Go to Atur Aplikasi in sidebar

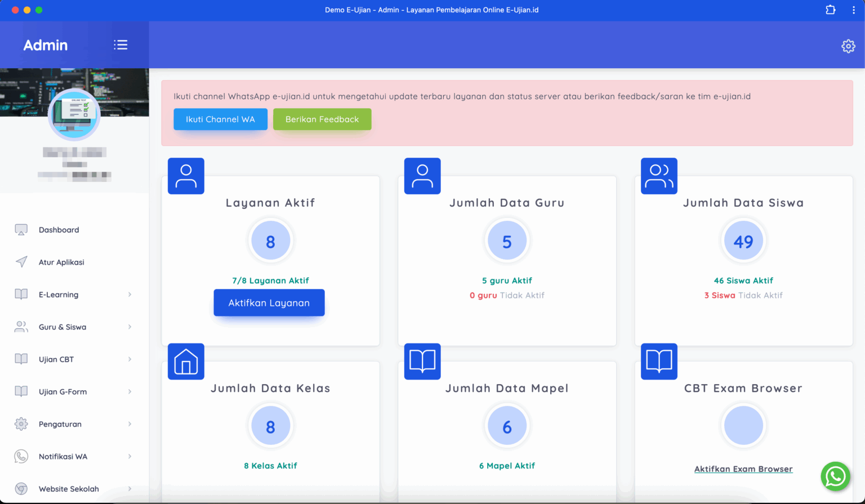click(x=61, y=262)
